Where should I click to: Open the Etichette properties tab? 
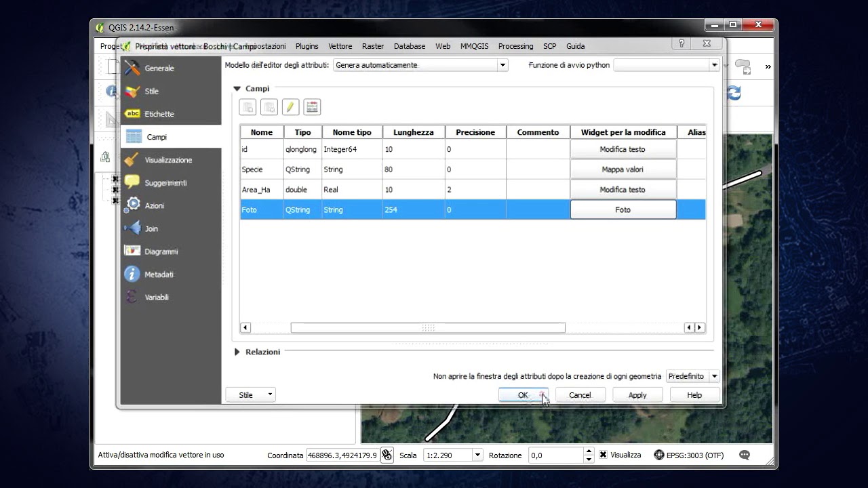[171, 114]
